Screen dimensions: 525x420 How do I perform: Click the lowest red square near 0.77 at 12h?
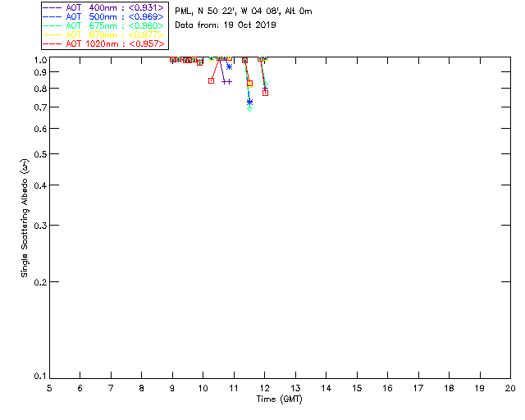pos(266,94)
